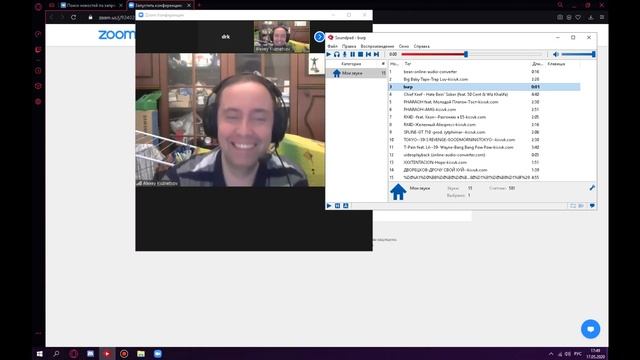The height and width of the screenshot is (360, 640).
Task: Click the red record app in taskbar
Action: (x=124, y=354)
